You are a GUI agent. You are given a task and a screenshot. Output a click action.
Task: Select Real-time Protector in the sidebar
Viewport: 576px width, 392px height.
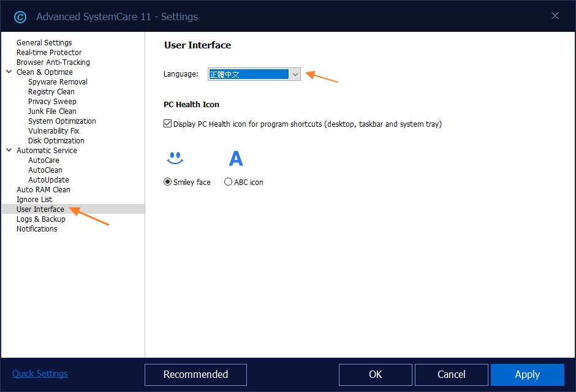49,52
